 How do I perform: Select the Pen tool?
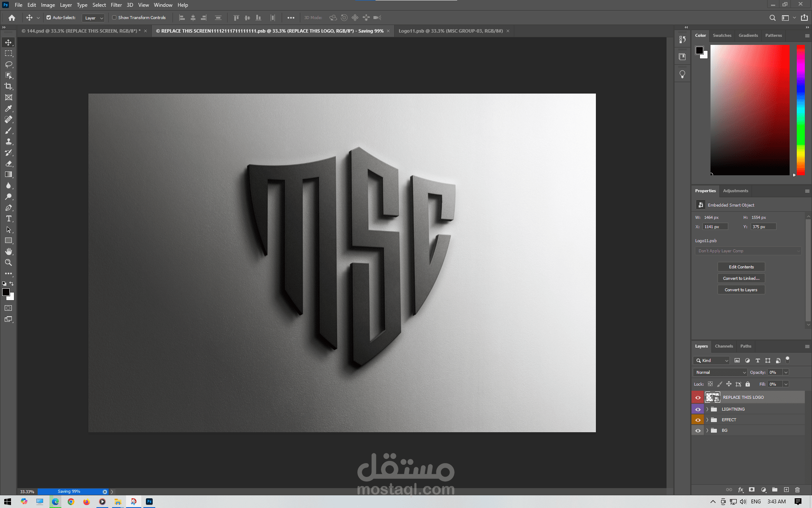(8, 207)
